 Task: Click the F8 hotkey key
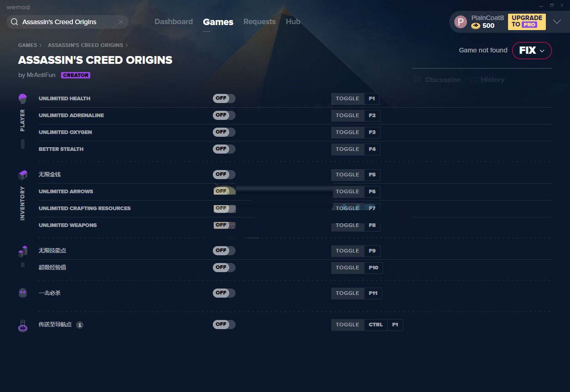(x=372, y=225)
